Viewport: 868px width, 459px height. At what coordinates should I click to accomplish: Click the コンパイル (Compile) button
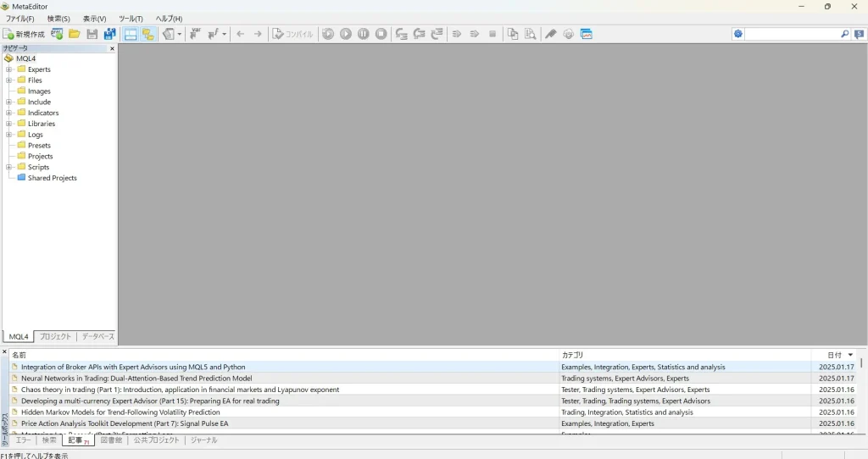pyautogui.click(x=292, y=34)
